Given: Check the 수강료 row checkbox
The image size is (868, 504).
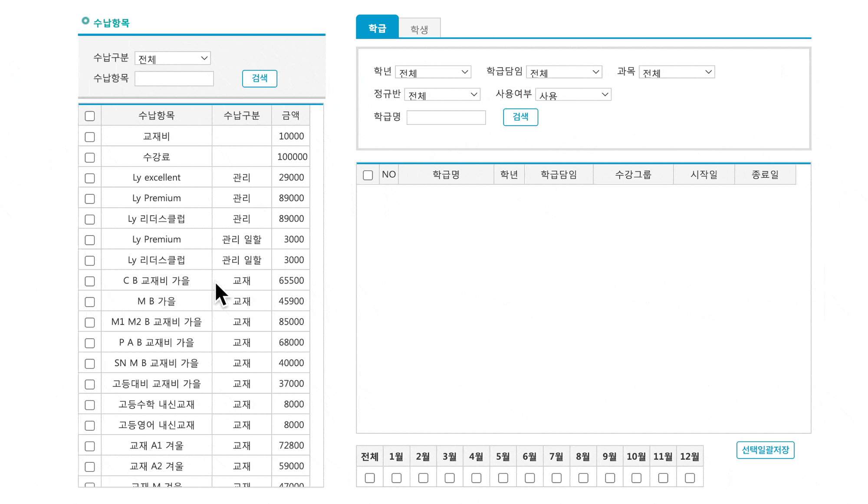Looking at the screenshot, I should tap(90, 157).
